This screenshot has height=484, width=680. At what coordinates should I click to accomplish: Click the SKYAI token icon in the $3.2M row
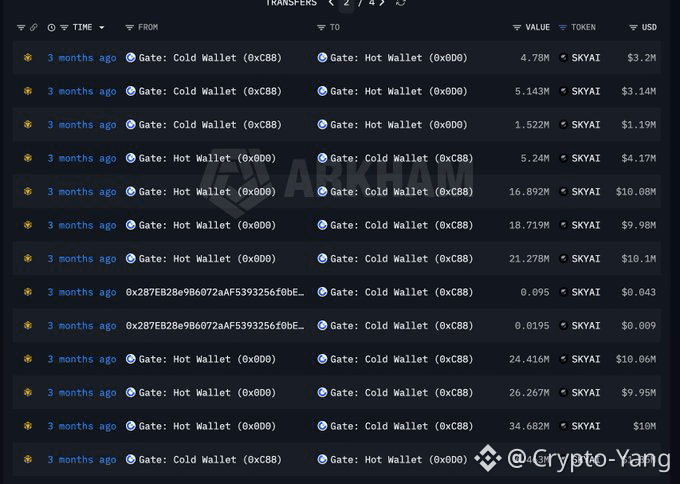pos(563,58)
